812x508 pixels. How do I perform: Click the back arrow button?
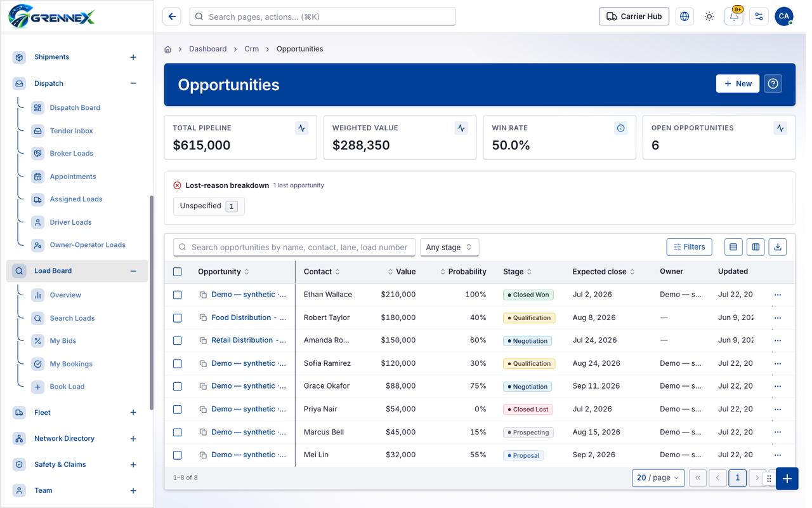click(172, 17)
